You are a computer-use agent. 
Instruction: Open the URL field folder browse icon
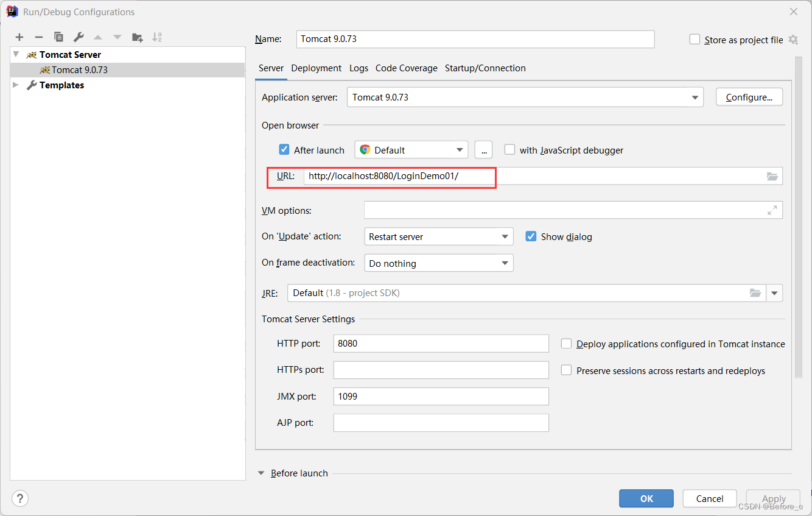point(772,176)
